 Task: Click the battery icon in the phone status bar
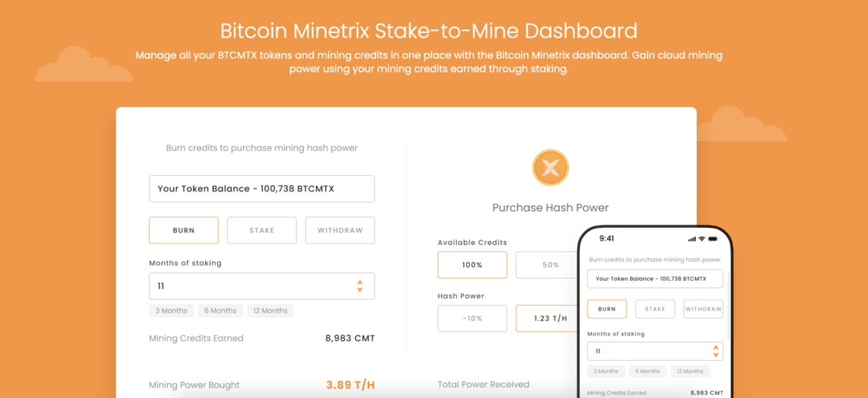tap(712, 239)
